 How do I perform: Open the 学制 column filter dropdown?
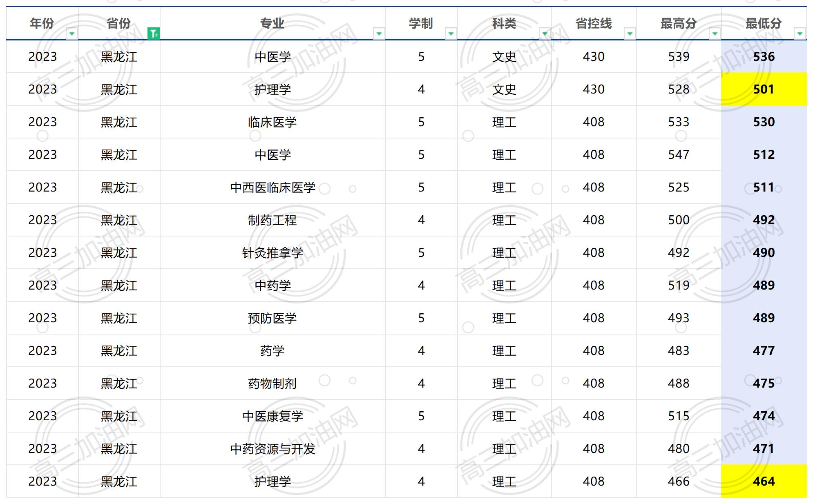[451, 33]
